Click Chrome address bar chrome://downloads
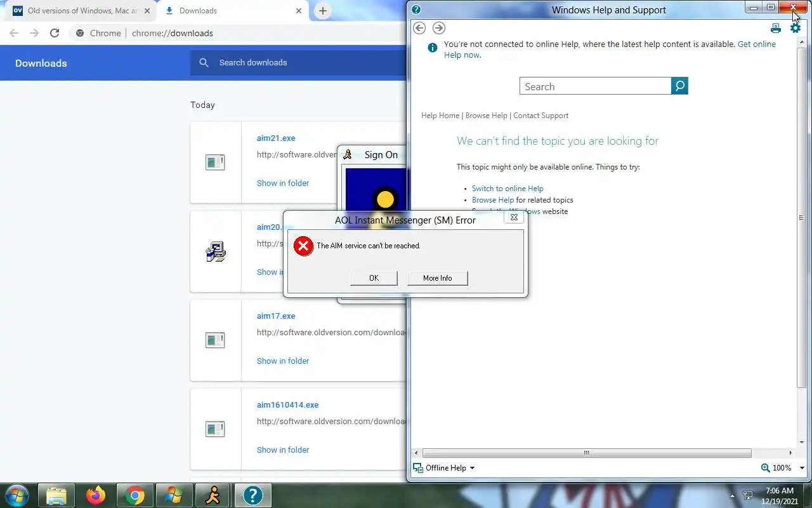 173,33
